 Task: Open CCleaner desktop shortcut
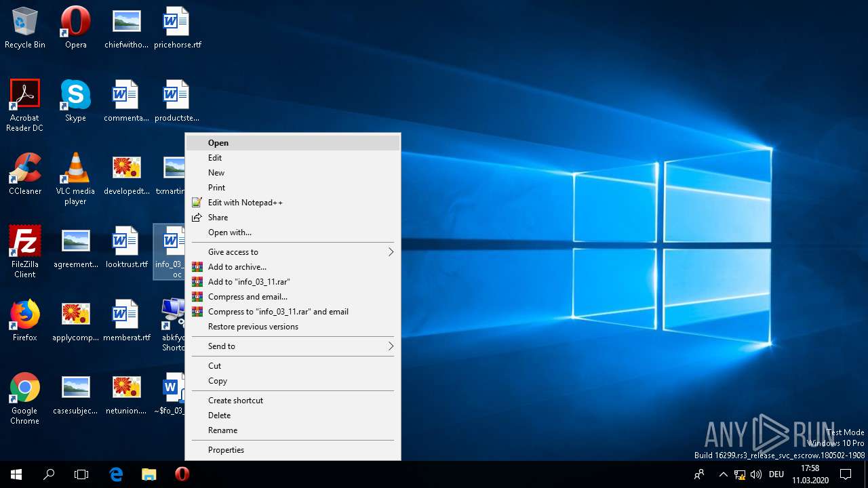[x=25, y=174]
